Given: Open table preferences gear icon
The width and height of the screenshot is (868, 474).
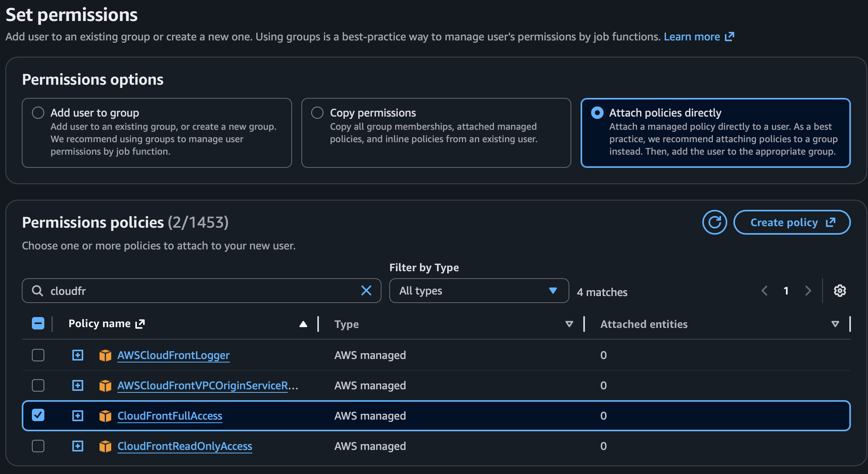Looking at the screenshot, I should tap(840, 291).
